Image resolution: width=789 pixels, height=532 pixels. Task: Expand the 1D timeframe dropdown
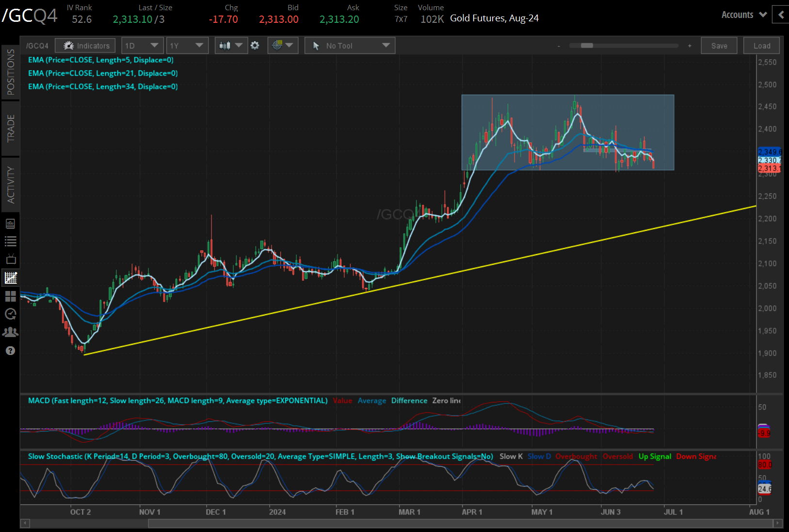coord(142,46)
